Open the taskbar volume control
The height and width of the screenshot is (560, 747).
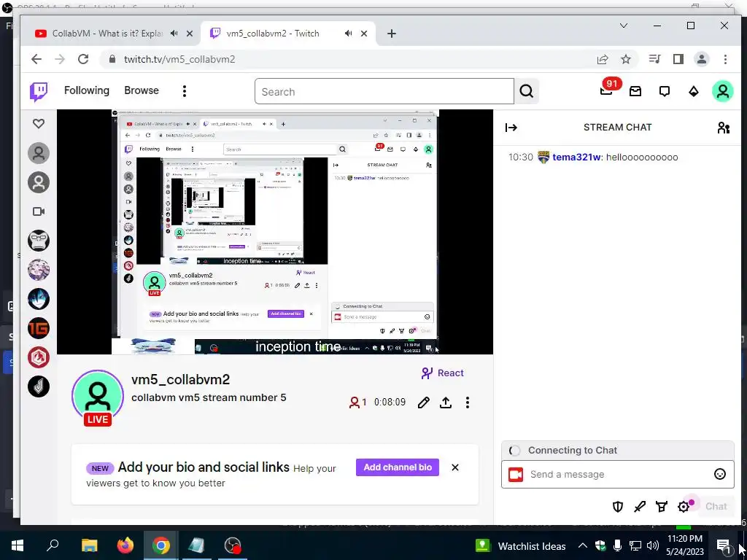pyautogui.click(x=653, y=545)
